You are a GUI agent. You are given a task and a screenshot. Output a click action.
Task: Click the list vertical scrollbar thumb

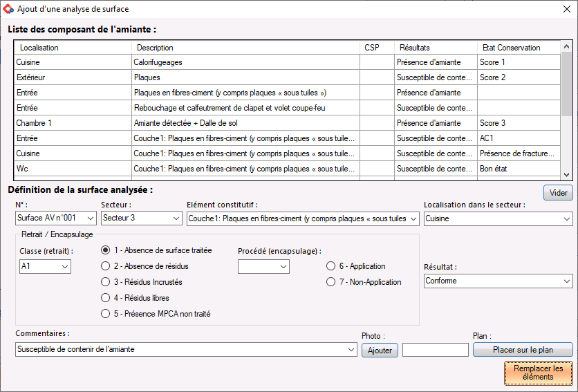(x=566, y=84)
